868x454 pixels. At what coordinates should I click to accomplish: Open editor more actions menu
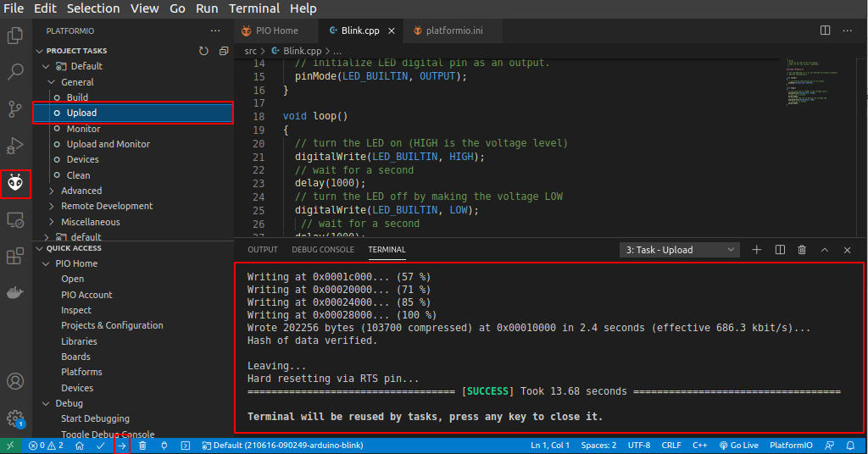[848, 30]
